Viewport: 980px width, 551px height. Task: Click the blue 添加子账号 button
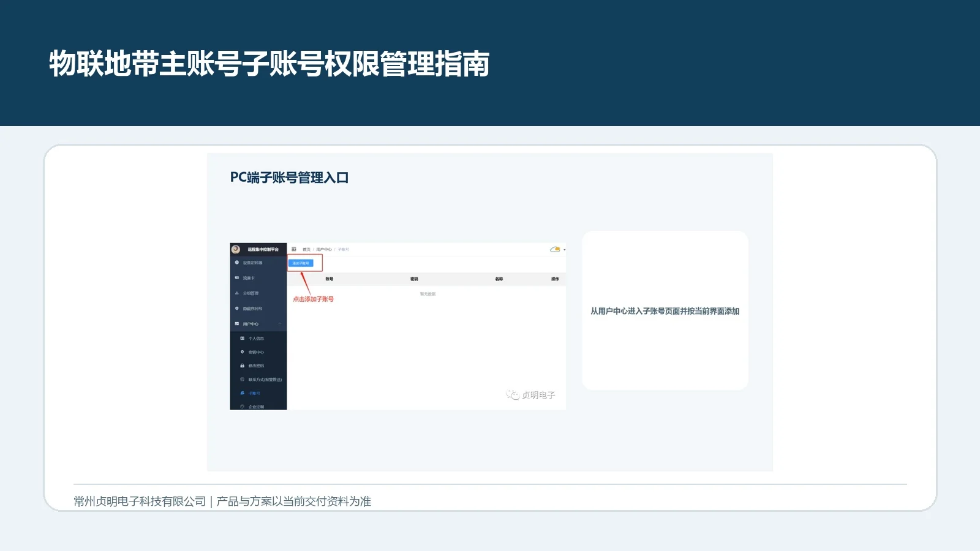point(301,263)
